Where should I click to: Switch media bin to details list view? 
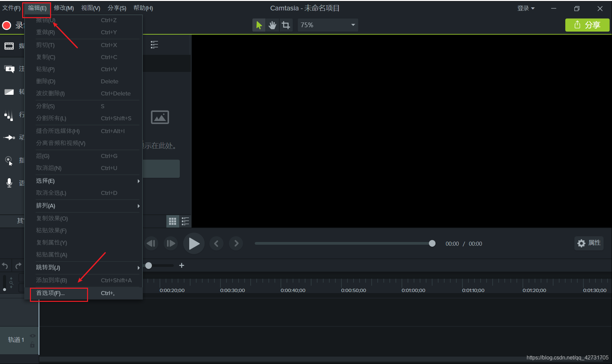click(185, 221)
